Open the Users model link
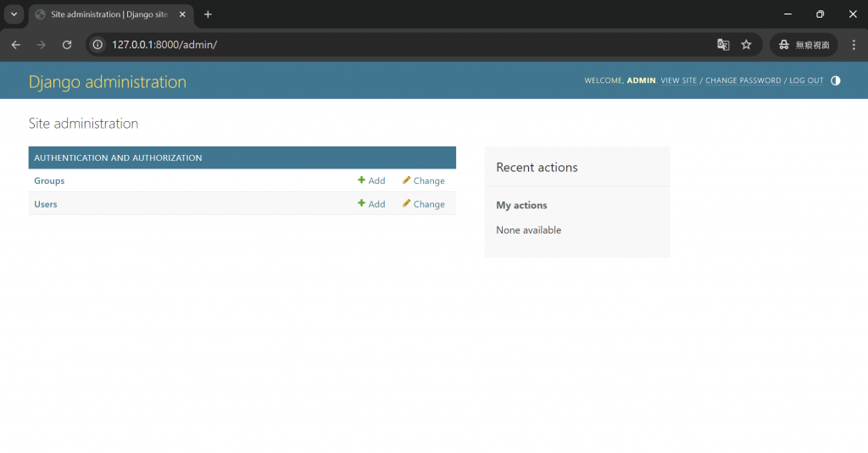Image resolution: width=868 pixels, height=453 pixels. tap(46, 204)
